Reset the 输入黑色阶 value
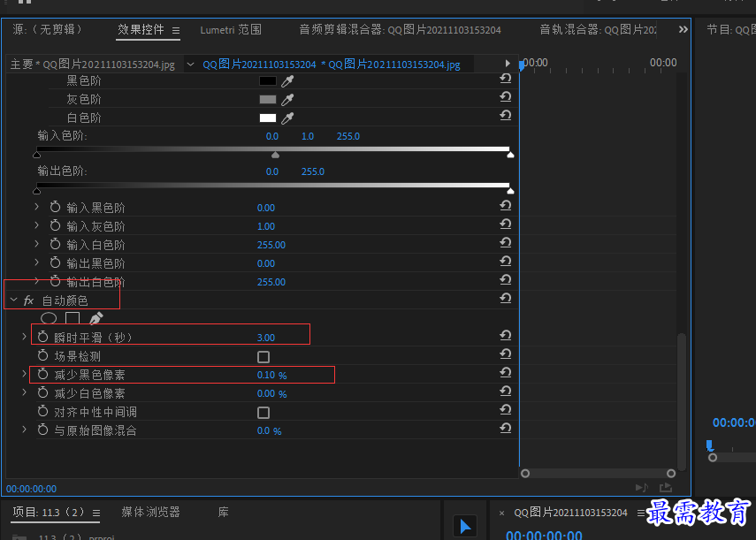 coord(505,206)
